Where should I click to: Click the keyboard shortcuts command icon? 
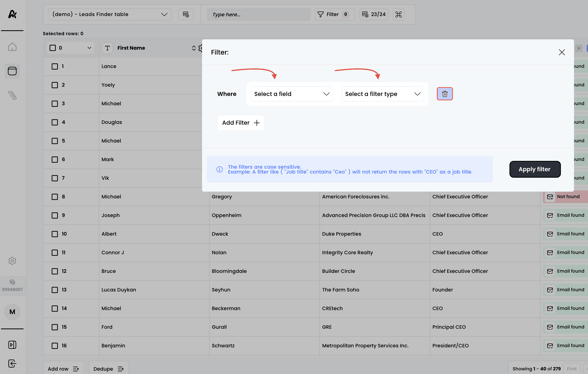coord(398,14)
